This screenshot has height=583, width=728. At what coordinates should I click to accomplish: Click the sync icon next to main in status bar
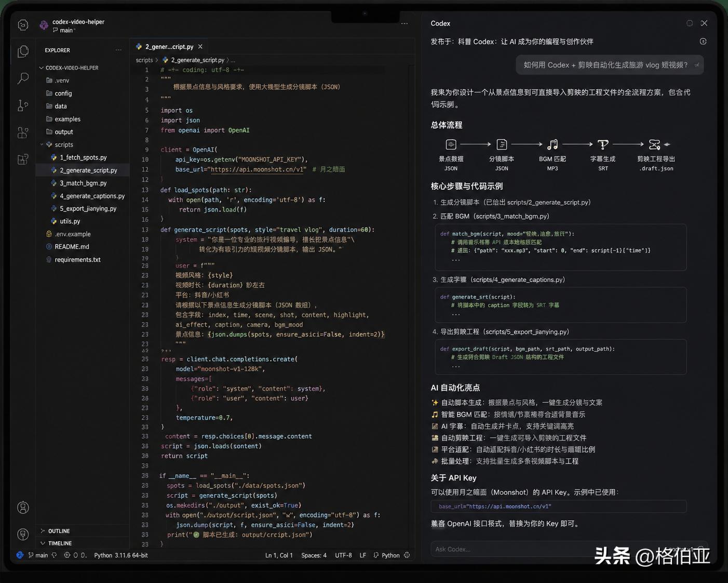(55, 555)
